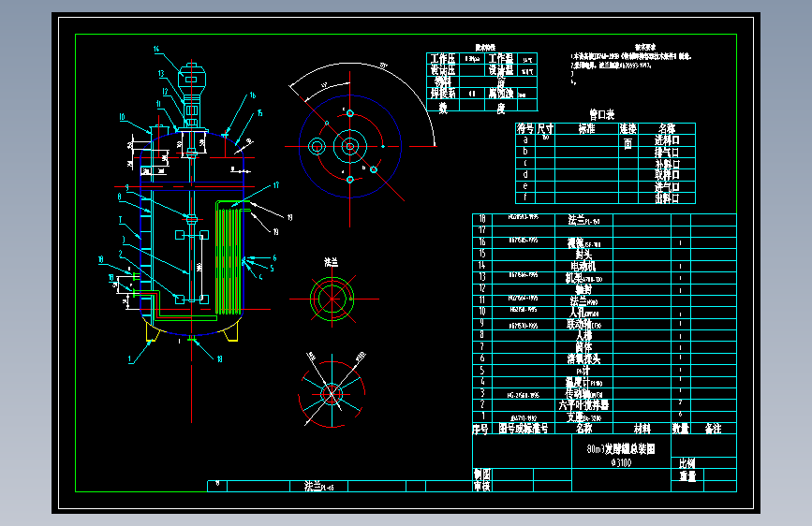812x526 pixels.
Task: Select the 符号 column header in nozzle table
Action: tap(525, 128)
